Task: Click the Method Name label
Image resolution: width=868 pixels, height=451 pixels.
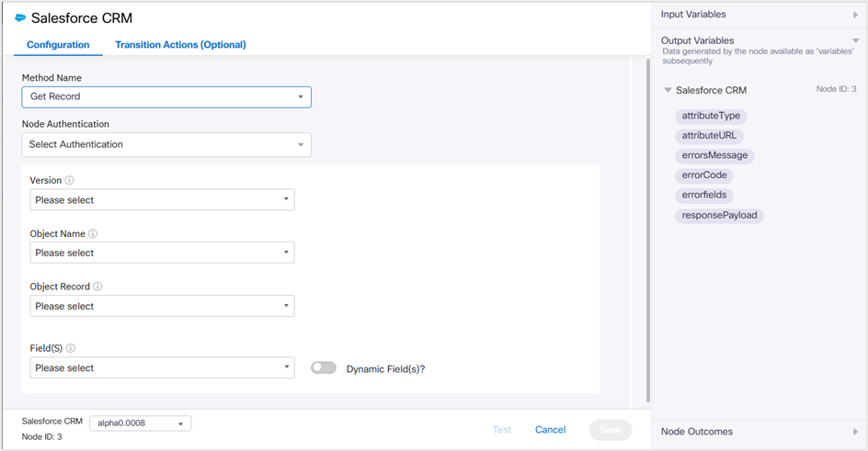Action: [x=51, y=78]
